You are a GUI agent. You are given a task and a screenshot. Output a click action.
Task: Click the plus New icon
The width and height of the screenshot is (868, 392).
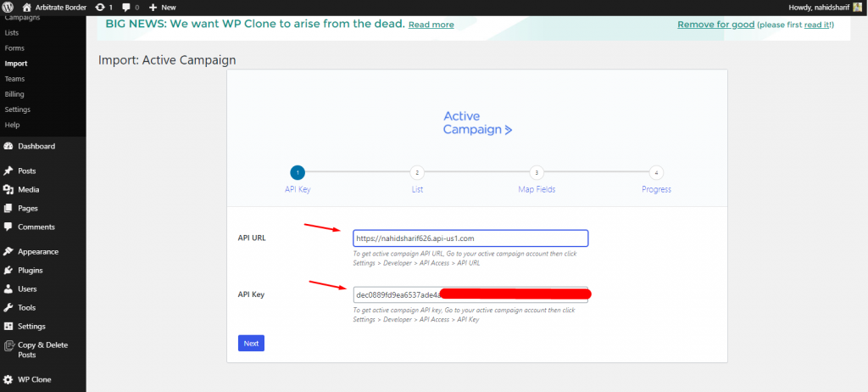(153, 7)
